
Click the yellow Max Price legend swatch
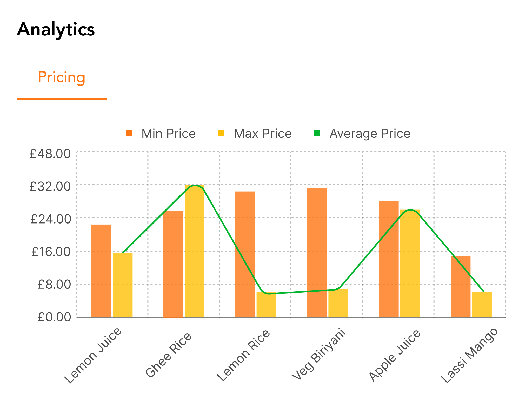coord(221,133)
